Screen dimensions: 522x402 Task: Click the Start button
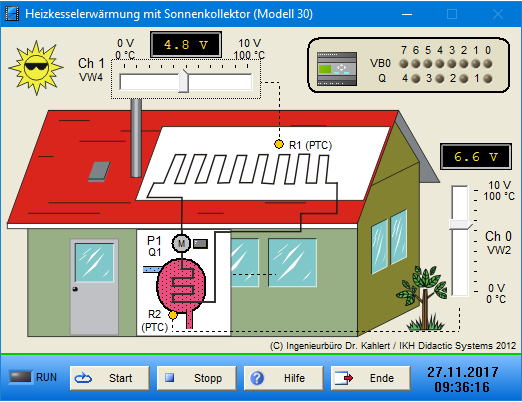(110, 378)
